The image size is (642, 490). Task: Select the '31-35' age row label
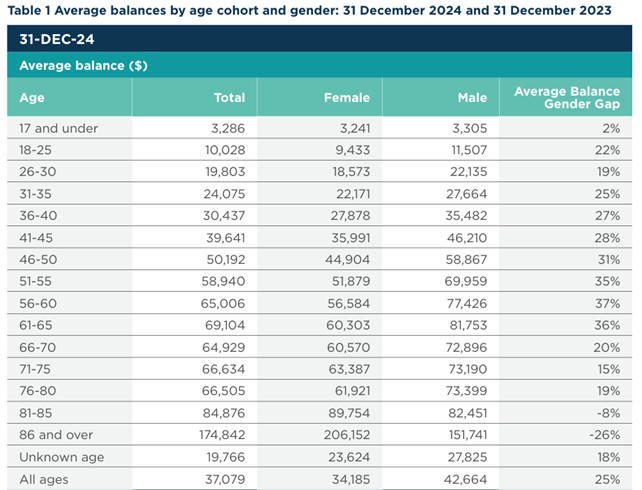point(35,194)
